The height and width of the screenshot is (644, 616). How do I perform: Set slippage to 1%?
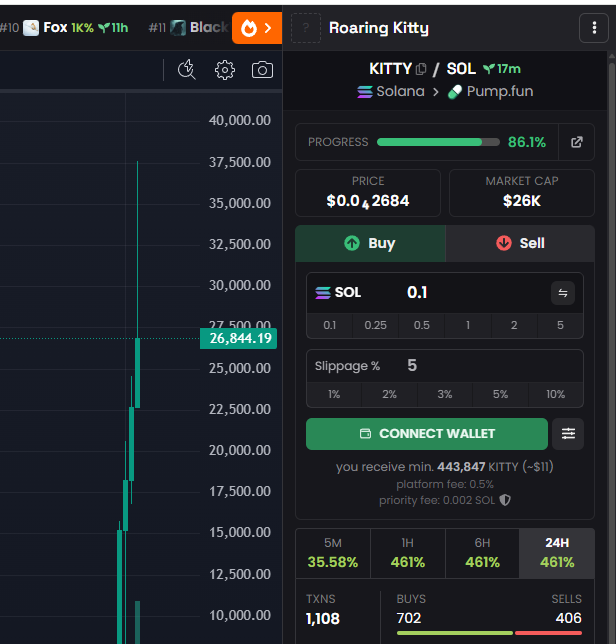pos(334,394)
